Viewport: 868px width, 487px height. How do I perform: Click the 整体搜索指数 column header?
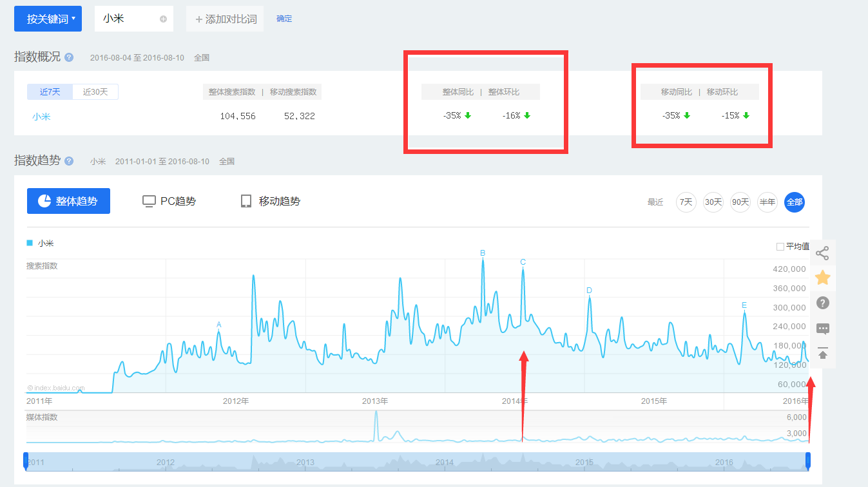232,92
